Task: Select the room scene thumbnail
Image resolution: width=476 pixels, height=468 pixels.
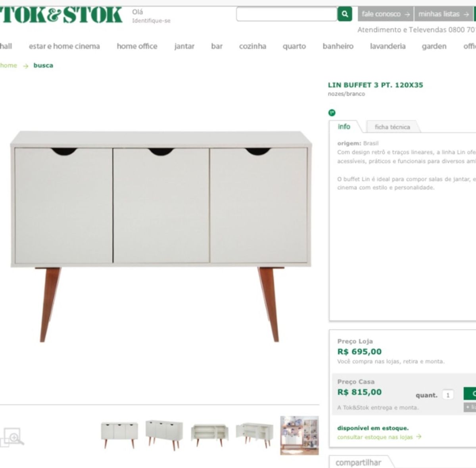Action: (x=299, y=435)
